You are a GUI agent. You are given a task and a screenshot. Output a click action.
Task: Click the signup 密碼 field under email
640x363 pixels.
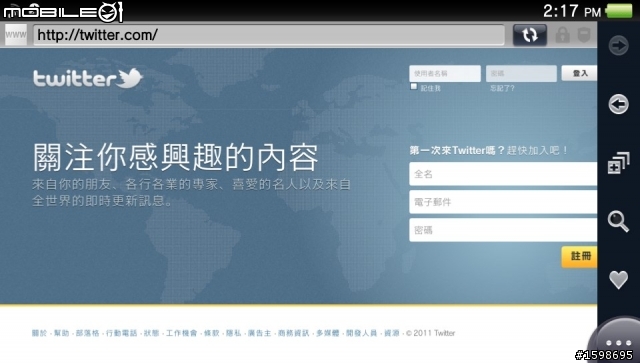pos(503,230)
